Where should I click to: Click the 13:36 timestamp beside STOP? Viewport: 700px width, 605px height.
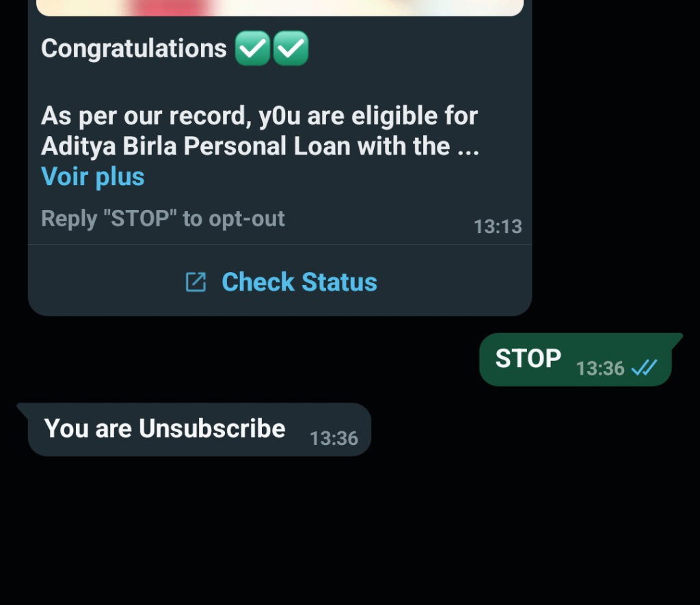click(x=600, y=368)
